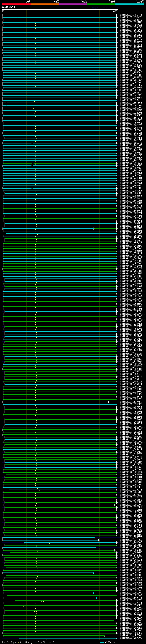Screen dimensions: 146x644
Task: Select the UniRef100_Q84VS5 hit label
Action: click(x=131, y=20)
